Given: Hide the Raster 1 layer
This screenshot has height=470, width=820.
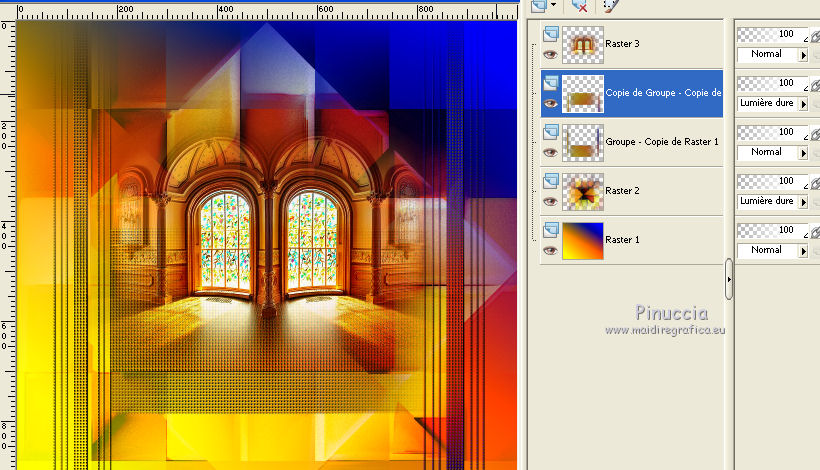Looking at the screenshot, I should (x=549, y=250).
